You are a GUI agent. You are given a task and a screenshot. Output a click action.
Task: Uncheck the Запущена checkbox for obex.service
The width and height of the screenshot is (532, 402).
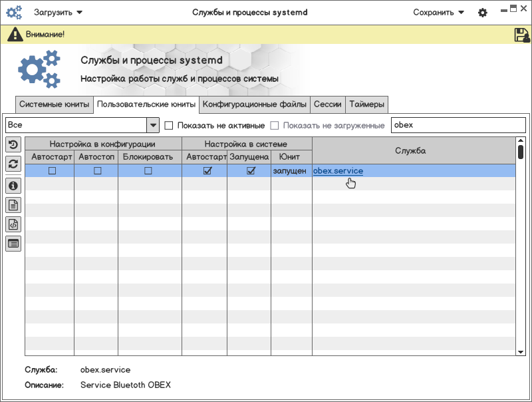click(251, 171)
